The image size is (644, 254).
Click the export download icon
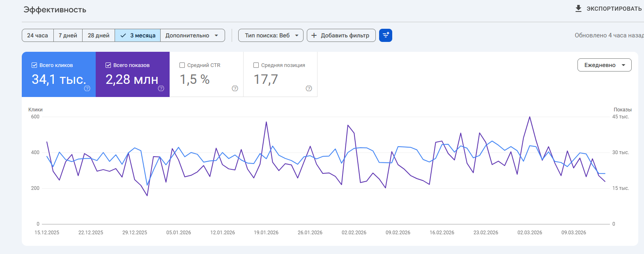pyautogui.click(x=578, y=9)
